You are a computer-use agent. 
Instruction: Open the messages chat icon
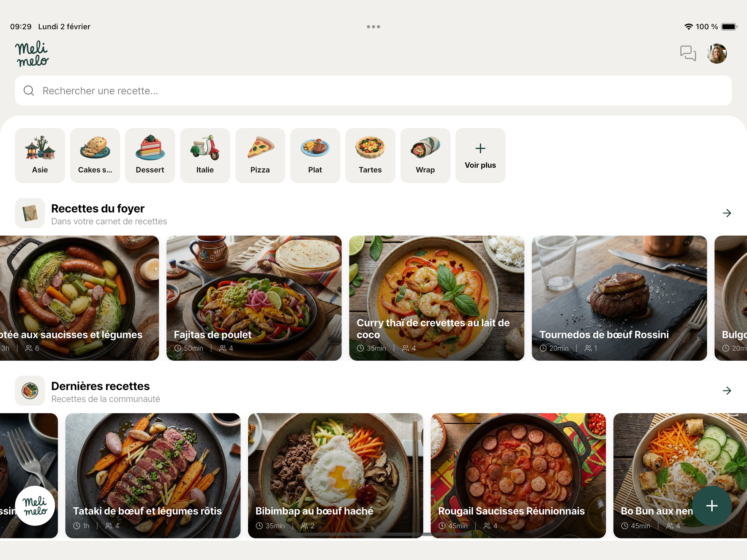[x=688, y=53]
